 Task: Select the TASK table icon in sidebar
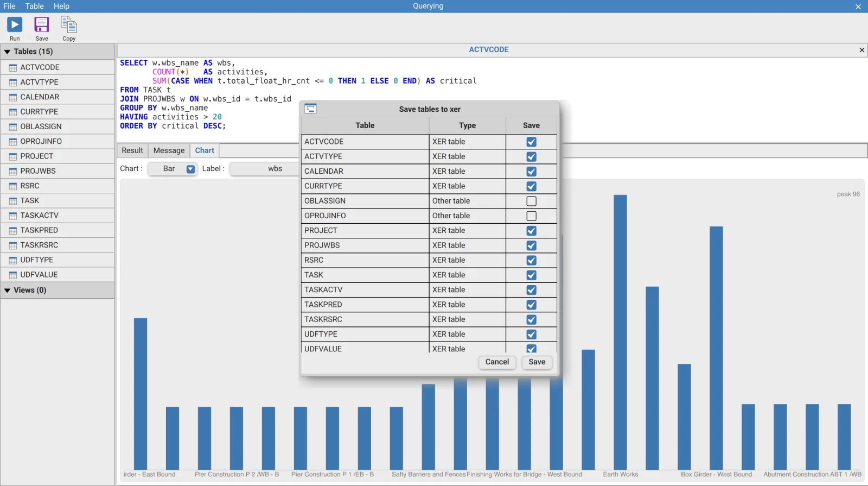(x=13, y=201)
